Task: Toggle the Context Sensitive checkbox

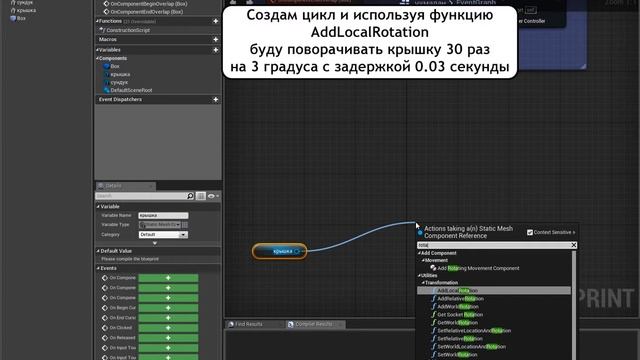Action: point(530,232)
